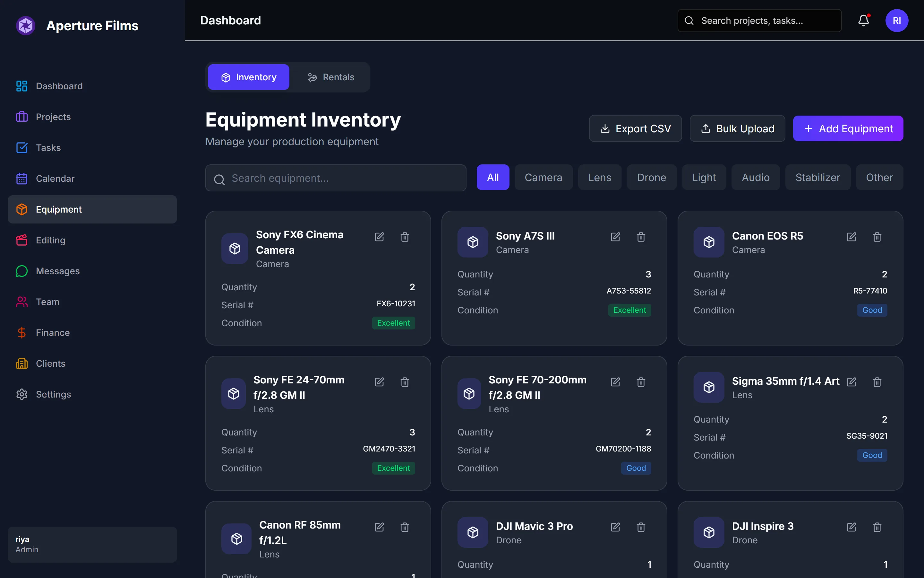Delete the Sony FE 24-70mm lens entry
Screen dimensions: 924x578
pos(405,382)
